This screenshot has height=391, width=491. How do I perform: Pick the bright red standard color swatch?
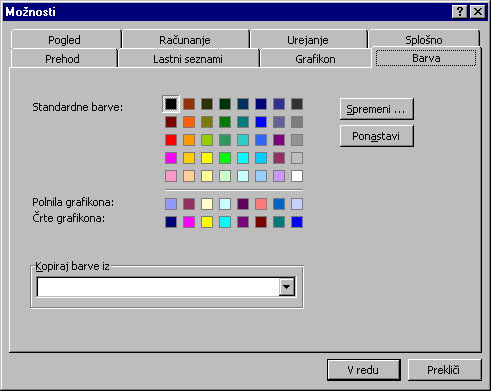point(171,140)
